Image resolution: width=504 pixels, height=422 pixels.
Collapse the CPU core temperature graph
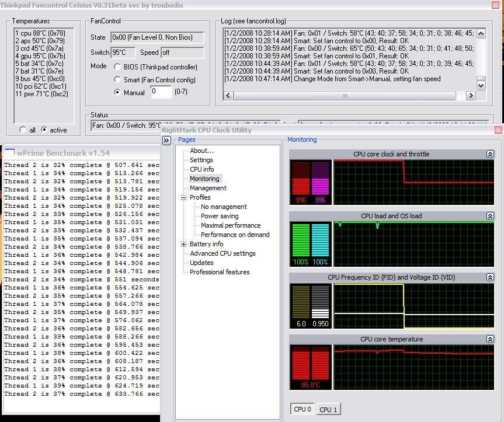pos(490,339)
